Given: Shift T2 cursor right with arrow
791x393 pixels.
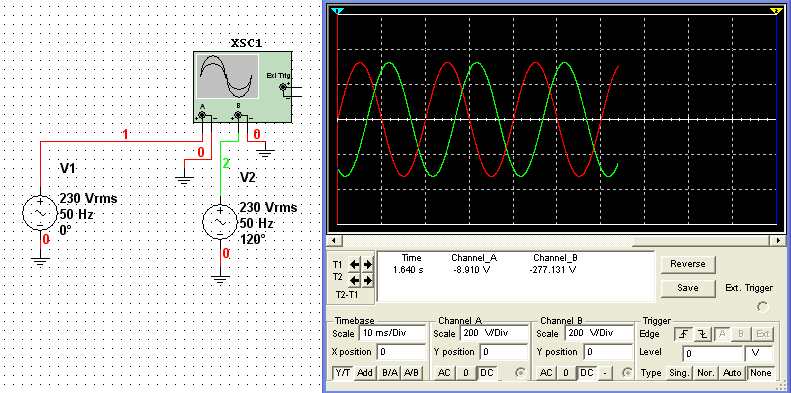Looking at the screenshot, I should 368,279.
